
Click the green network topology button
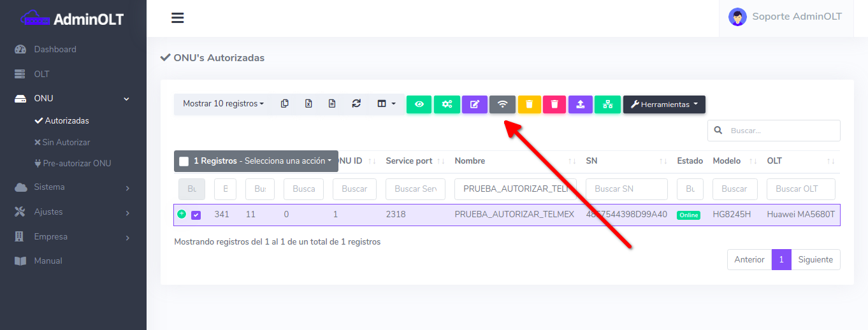click(x=607, y=104)
